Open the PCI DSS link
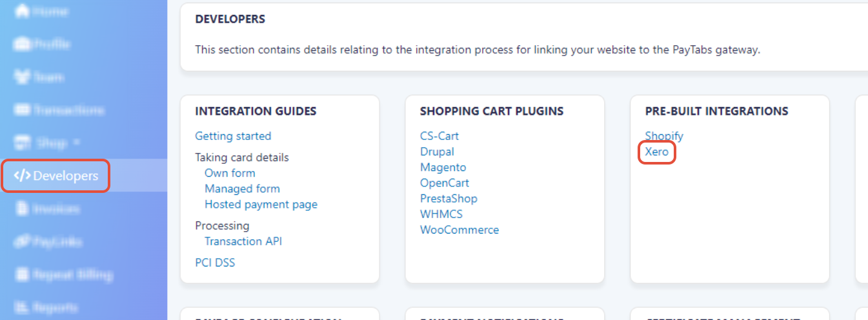Screen dimensions: 868x320 click(215, 263)
